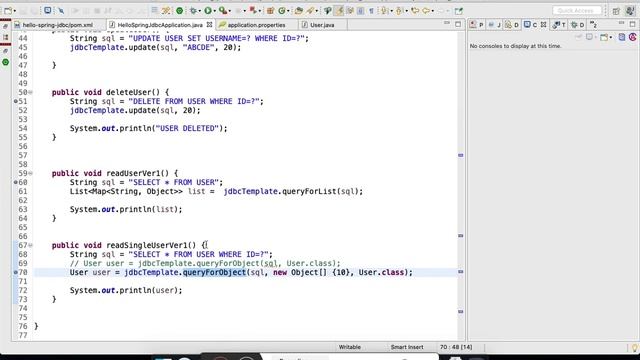Click the overview ruler marker beside line 70
The height and width of the screenshot is (360, 640).
tap(461, 271)
